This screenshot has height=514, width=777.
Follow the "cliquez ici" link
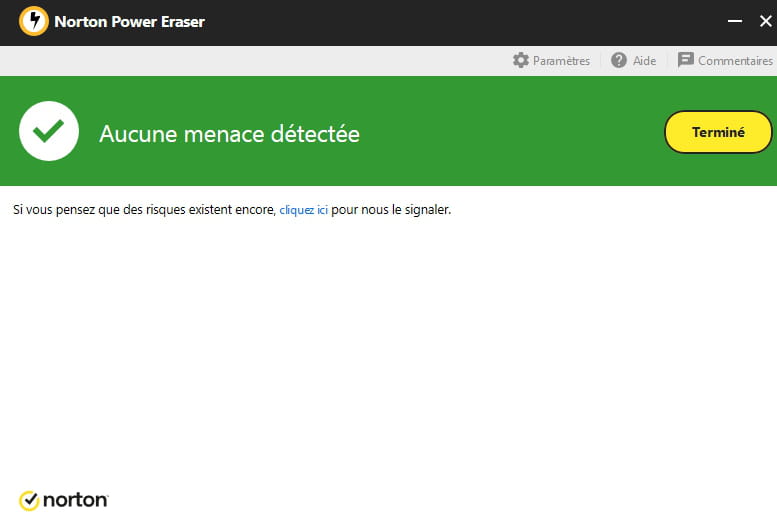point(303,210)
